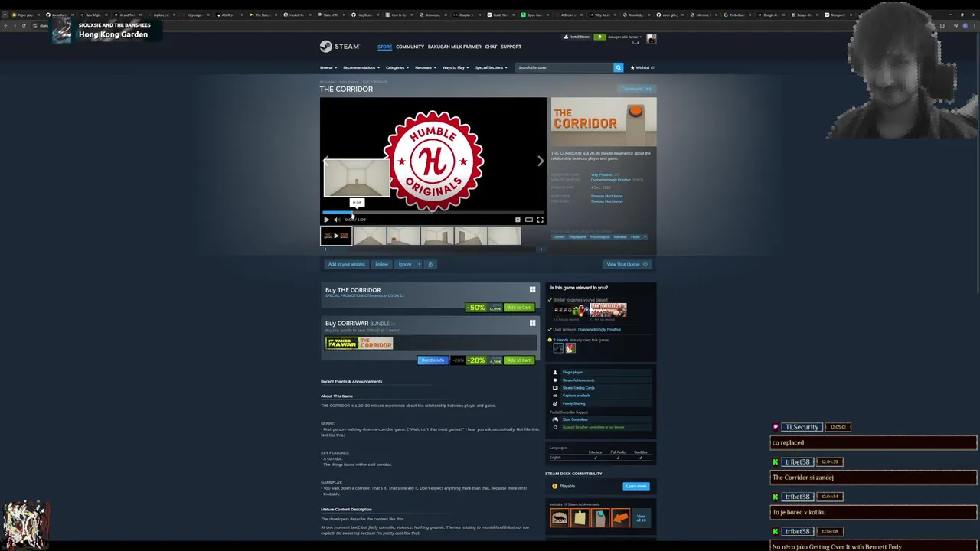The image size is (980, 551).
Task: Open the orange arrow achievement icon
Action: coord(621,518)
